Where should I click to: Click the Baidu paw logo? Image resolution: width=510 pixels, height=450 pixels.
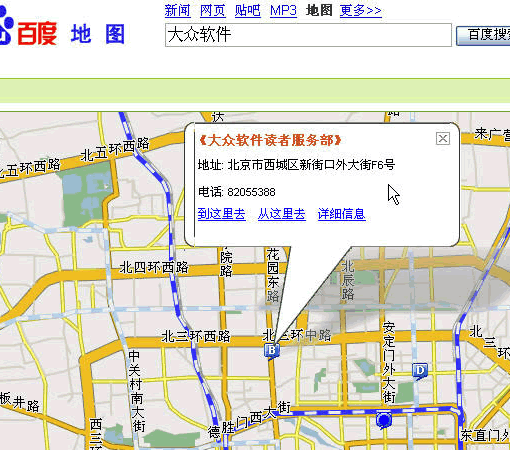tap(6, 25)
